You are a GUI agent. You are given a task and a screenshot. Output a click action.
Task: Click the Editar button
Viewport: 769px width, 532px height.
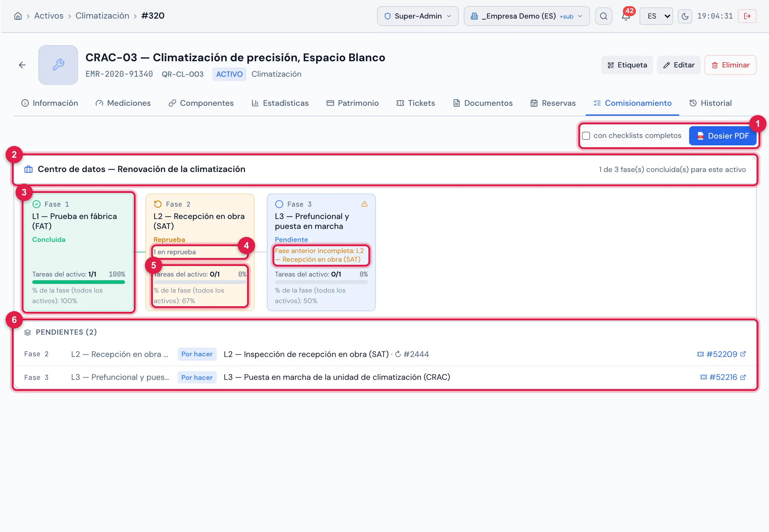tap(679, 65)
